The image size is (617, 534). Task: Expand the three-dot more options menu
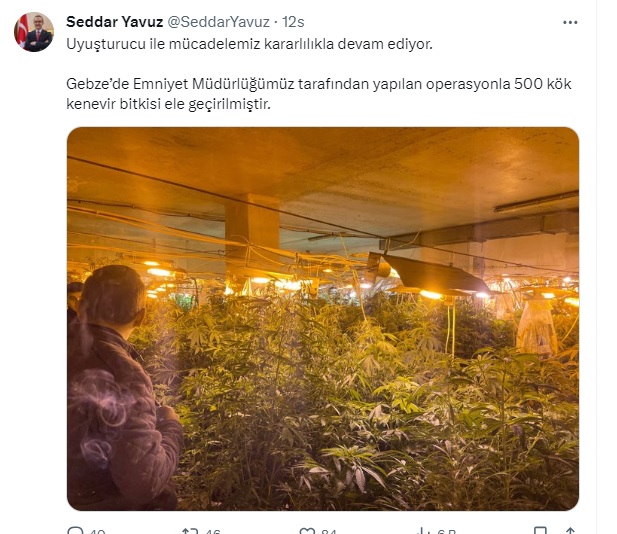click(570, 22)
